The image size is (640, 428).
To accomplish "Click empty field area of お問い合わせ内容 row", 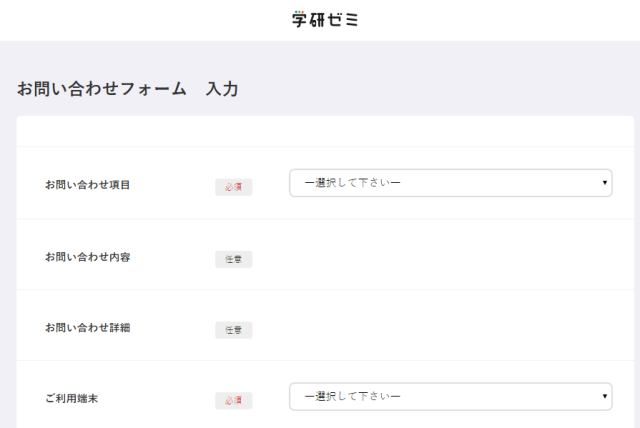I will tap(450, 257).
